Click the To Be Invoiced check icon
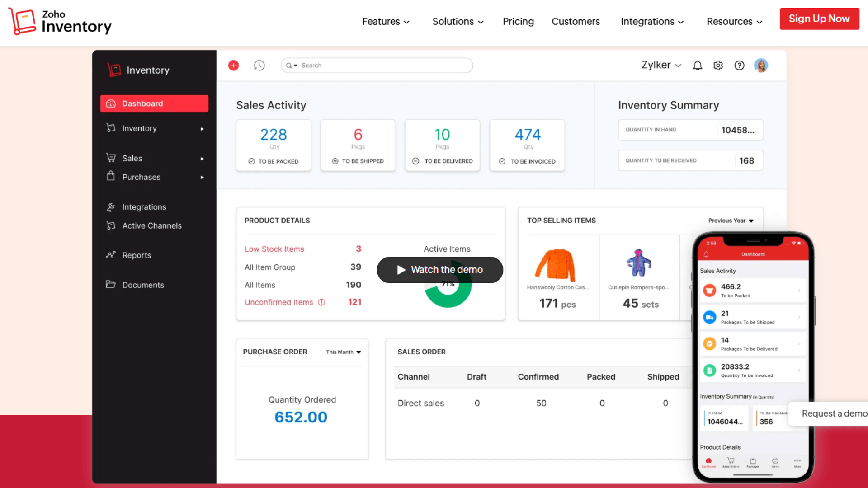The height and width of the screenshot is (488, 868). tap(502, 161)
